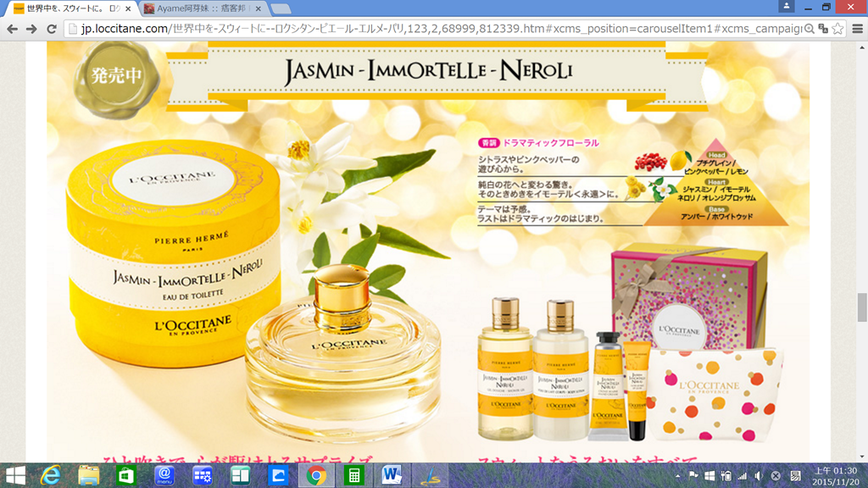
Task: Open the @menu taskbar app
Action: (164, 476)
